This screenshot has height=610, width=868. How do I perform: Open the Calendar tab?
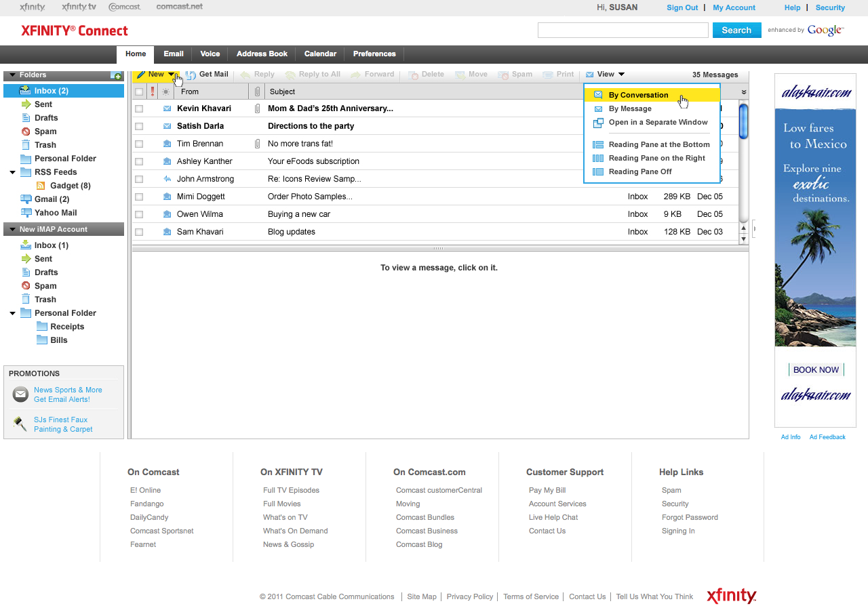[320, 54]
